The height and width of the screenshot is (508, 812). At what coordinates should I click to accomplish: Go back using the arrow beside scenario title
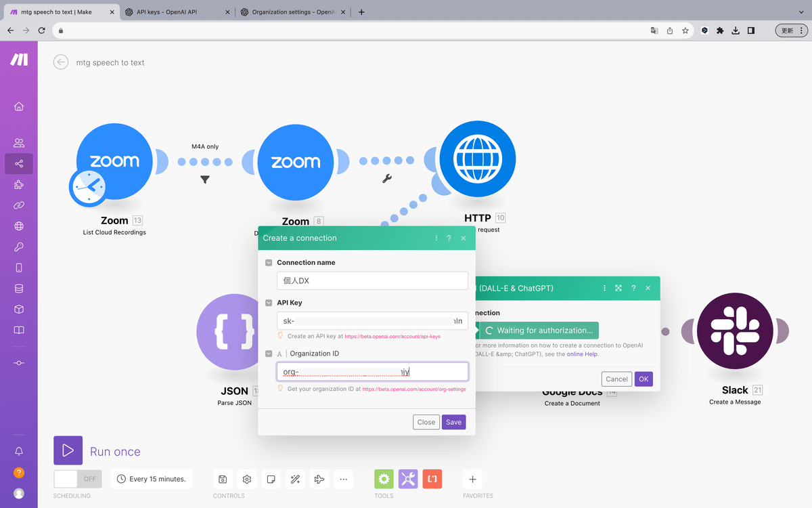point(61,62)
